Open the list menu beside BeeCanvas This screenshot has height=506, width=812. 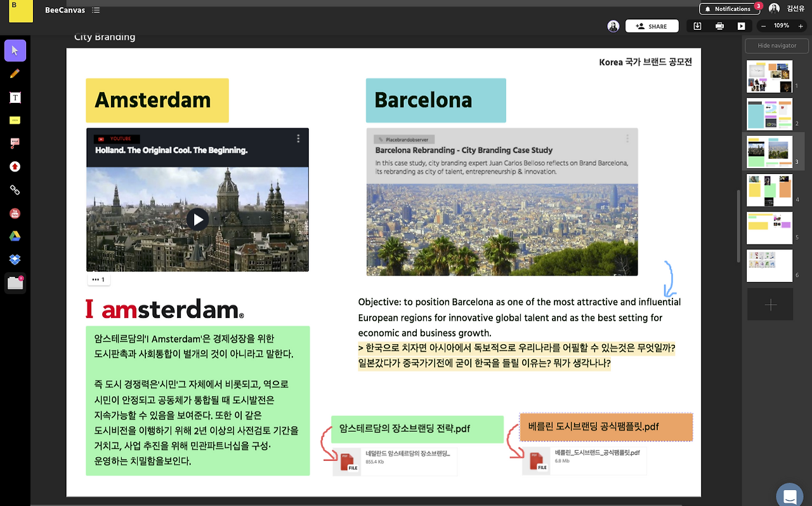tap(96, 10)
